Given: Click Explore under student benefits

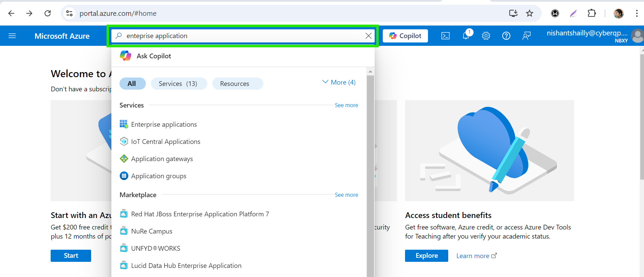Looking at the screenshot, I should click(427, 256).
